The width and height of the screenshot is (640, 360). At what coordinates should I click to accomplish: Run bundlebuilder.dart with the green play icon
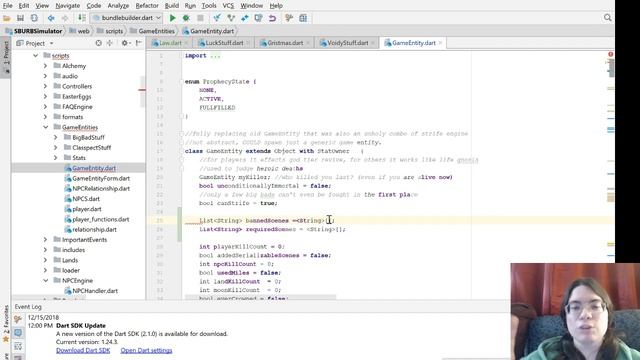(172, 18)
